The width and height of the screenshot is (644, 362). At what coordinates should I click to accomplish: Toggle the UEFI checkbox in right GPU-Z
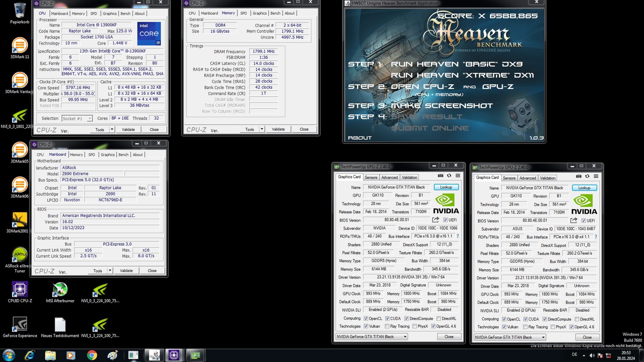pos(584,221)
